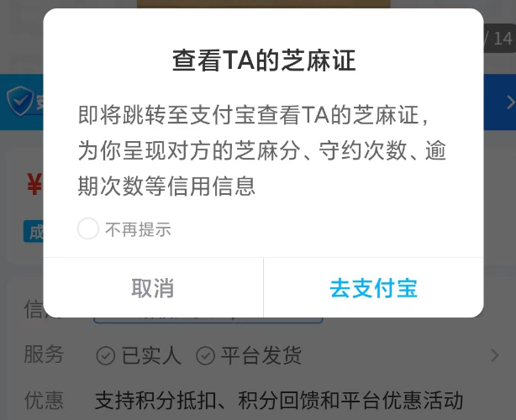The height and width of the screenshot is (420, 516).
Task: Open the 支持积分抵扣 discount description
Action: [x=279, y=401]
